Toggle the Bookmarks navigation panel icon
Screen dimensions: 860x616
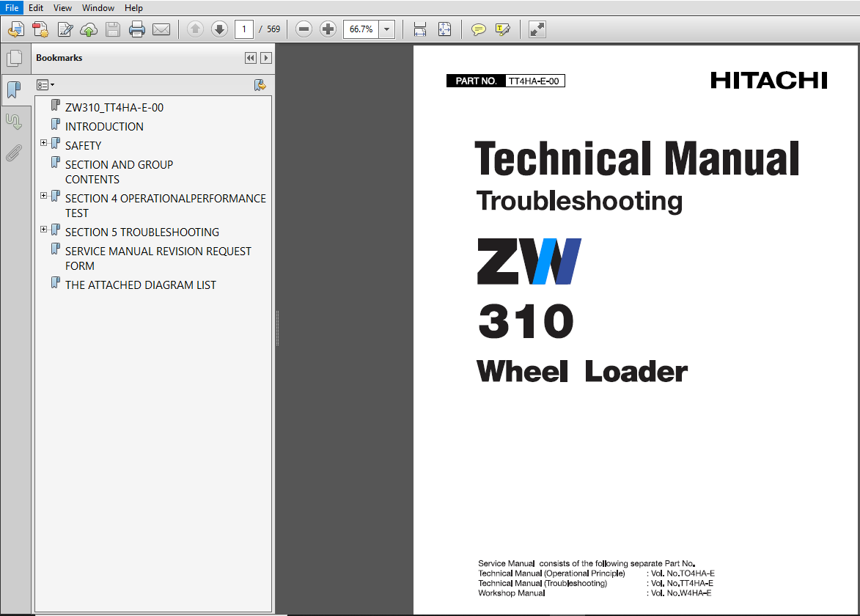14,89
